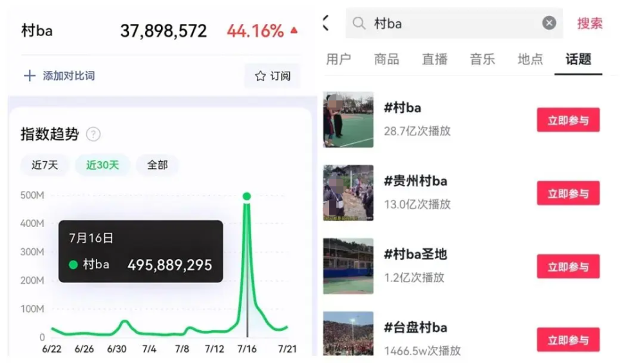Click the plus icon to add comparison word
The image size is (644, 363).
30,75
